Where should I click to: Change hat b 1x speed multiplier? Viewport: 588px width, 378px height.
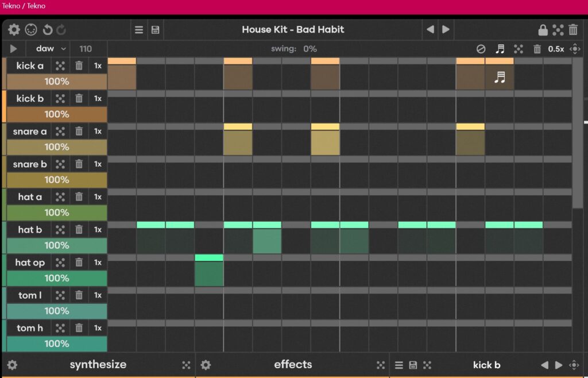pos(98,229)
